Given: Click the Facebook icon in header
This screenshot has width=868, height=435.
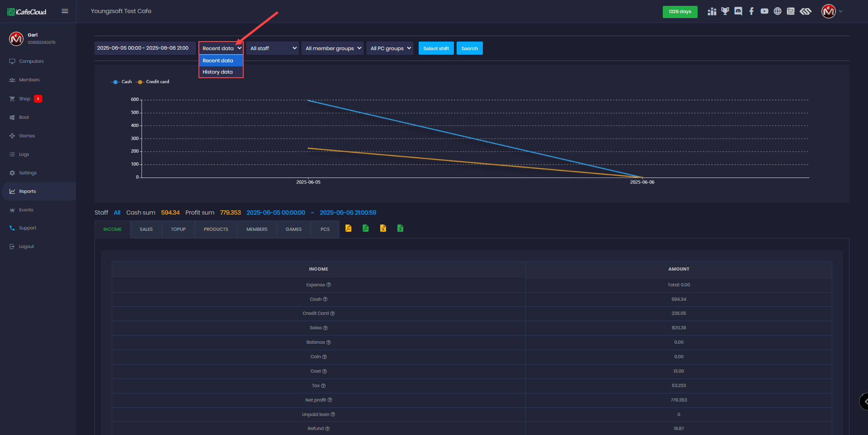Looking at the screenshot, I should pos(751,11).
